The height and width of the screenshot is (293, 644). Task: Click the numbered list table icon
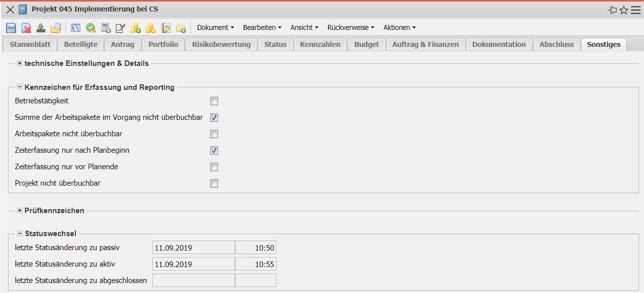coord(76,28)
